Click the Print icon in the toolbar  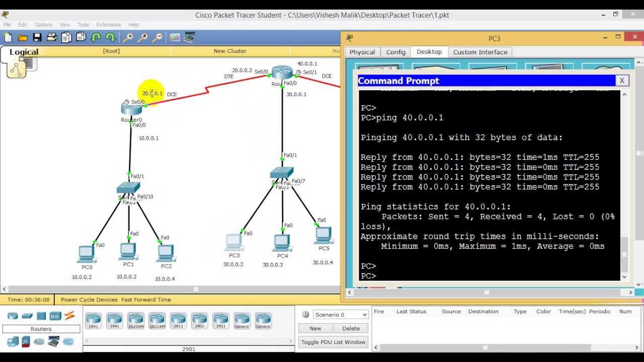52,37
